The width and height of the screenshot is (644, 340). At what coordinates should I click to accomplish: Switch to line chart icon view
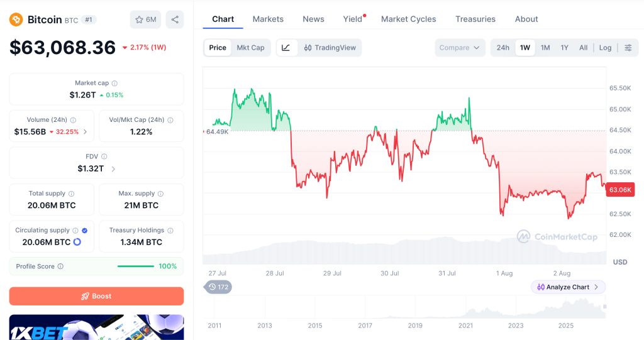point(286,48)
